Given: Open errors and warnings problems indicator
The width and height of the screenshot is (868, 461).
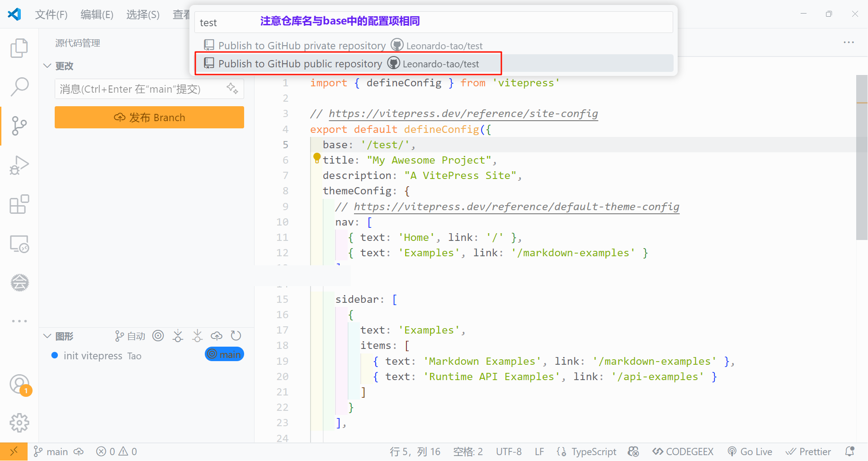Looking at the screenshot, I should (x=117, y=452).
